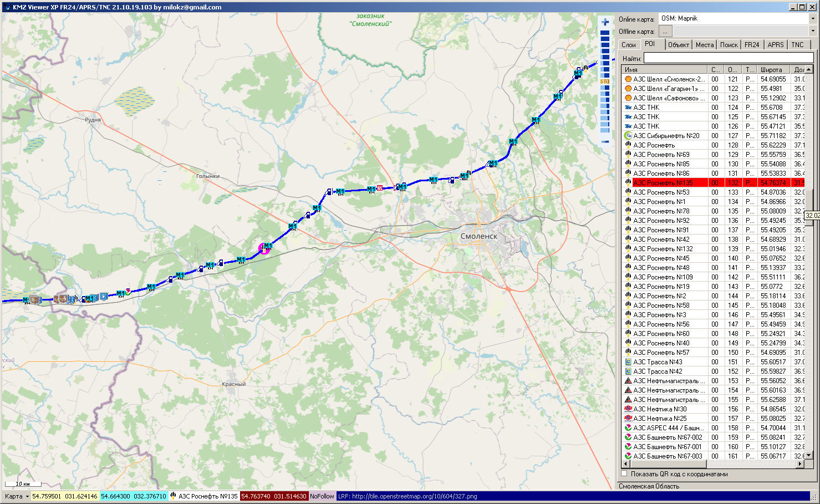This screenshot has height=504, width=820.
Task: Click the icon of АЗС ASPEC 444
Action: (x=628, y=428)
